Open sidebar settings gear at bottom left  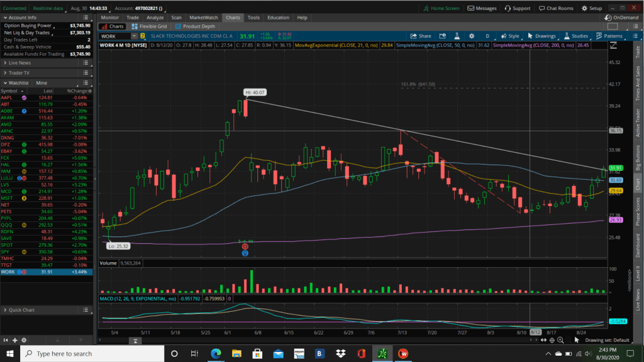tap(24, 340)
